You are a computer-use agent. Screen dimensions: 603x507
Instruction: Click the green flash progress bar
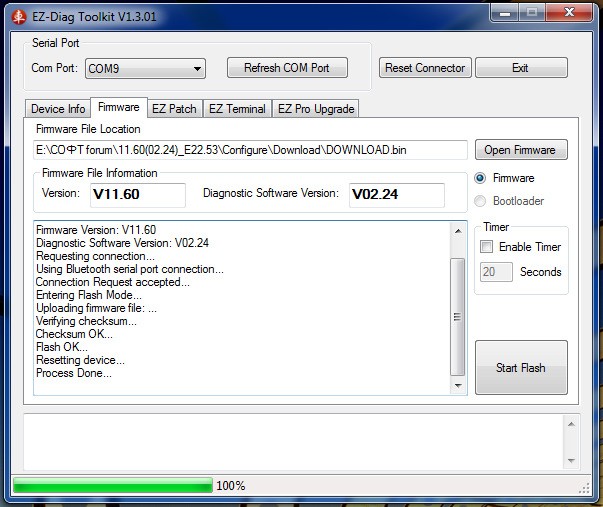coord(112,486)
